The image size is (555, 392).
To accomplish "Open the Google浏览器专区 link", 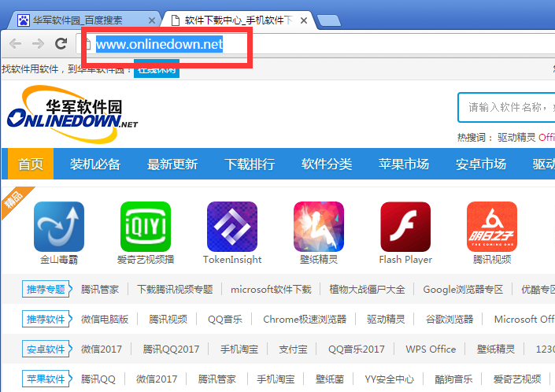I will pos(463,290).
